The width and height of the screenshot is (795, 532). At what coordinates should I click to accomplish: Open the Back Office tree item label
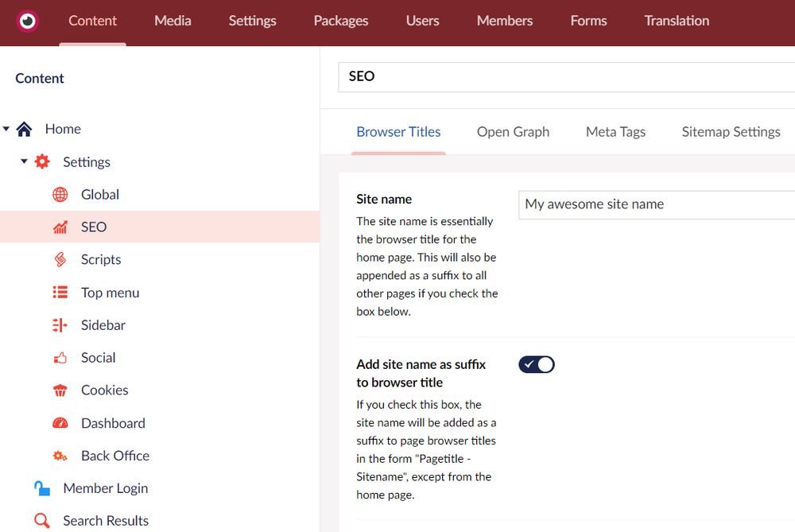(x=115, y=456)
